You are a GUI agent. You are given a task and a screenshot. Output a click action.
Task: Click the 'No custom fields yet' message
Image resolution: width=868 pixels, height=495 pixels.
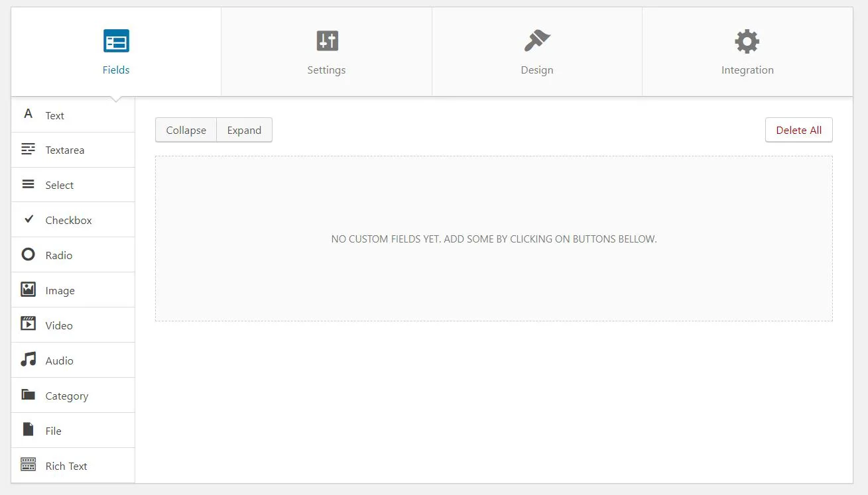(494, 239)
